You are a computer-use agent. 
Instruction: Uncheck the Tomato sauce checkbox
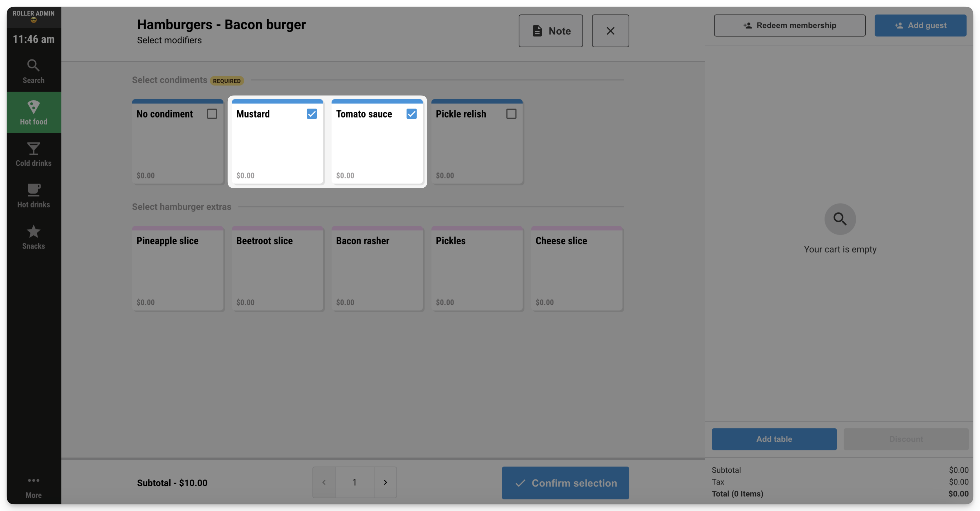[411, 114]
